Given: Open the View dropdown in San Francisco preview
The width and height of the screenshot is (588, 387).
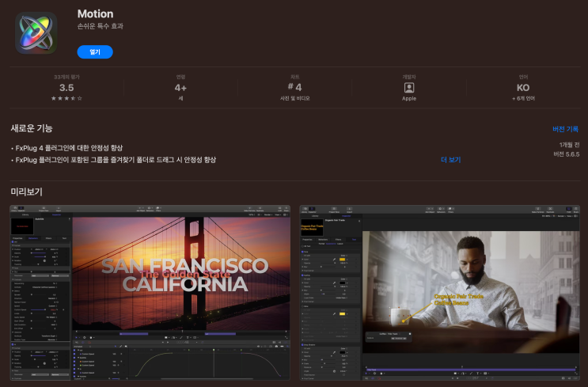Looking at the screenshot, I should tap(279, 215).
